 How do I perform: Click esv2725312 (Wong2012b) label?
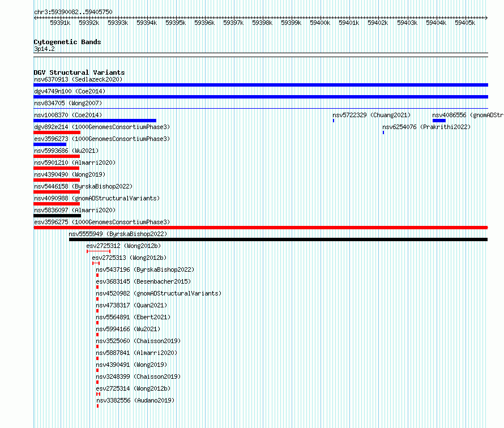coord(123,246)
